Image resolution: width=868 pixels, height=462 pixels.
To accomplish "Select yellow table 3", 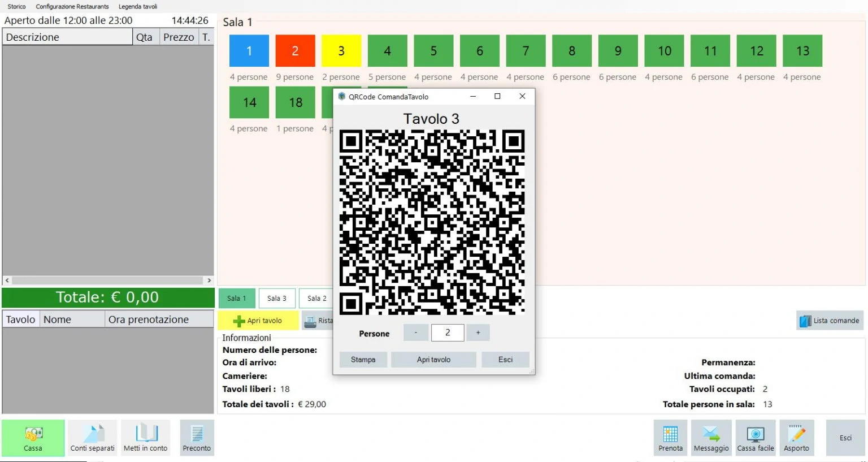I will 341,51.
